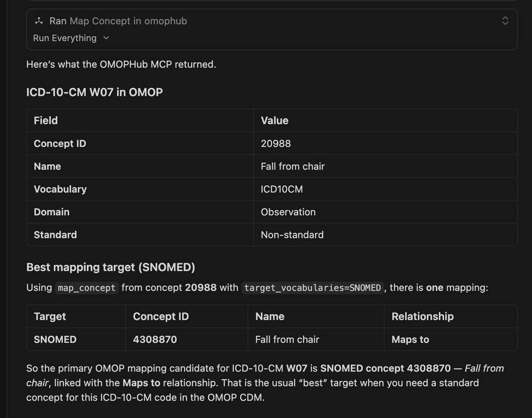Click the Field column header
This screenshot has width=532, height=418.
coord(46,121)
